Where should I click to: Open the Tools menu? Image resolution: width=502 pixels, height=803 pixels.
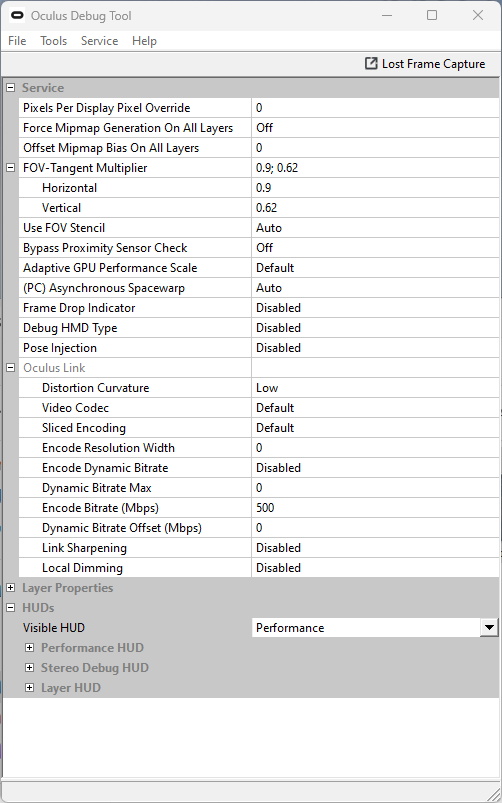pyautogui.click(x=54, y=41)
